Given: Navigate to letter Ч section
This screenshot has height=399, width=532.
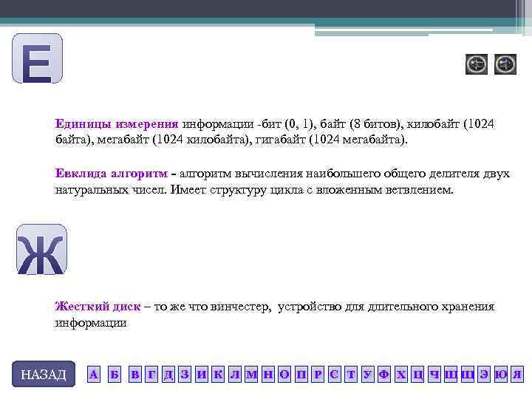Looking at the screenshot, I should pos(434,374).
